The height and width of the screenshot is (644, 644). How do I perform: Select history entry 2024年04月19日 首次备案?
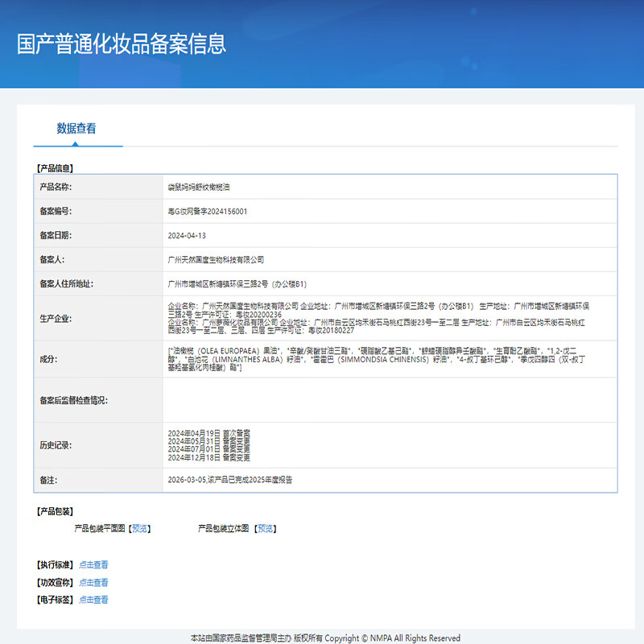(209, 433)
